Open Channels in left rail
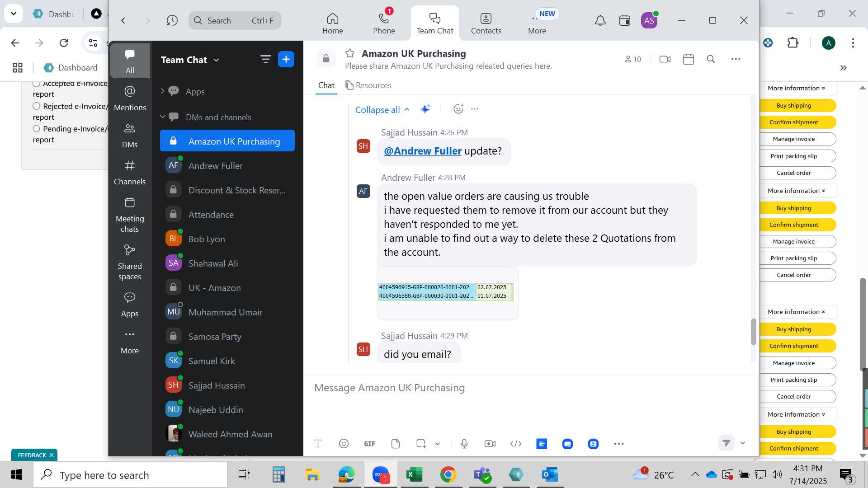This screenshot has height=488, width=868. click(x=130, y=172)
